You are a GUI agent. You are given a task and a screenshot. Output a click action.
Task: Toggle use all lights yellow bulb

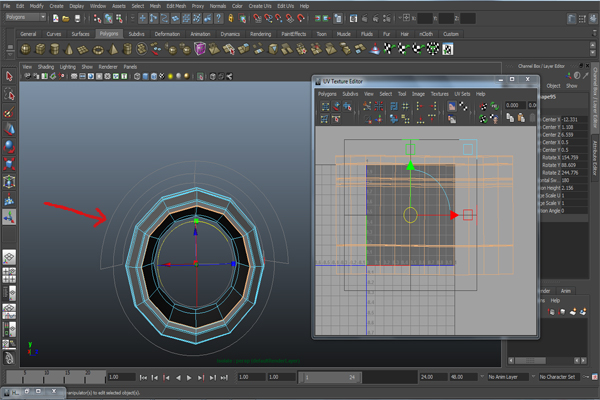(x=170, y=76)
